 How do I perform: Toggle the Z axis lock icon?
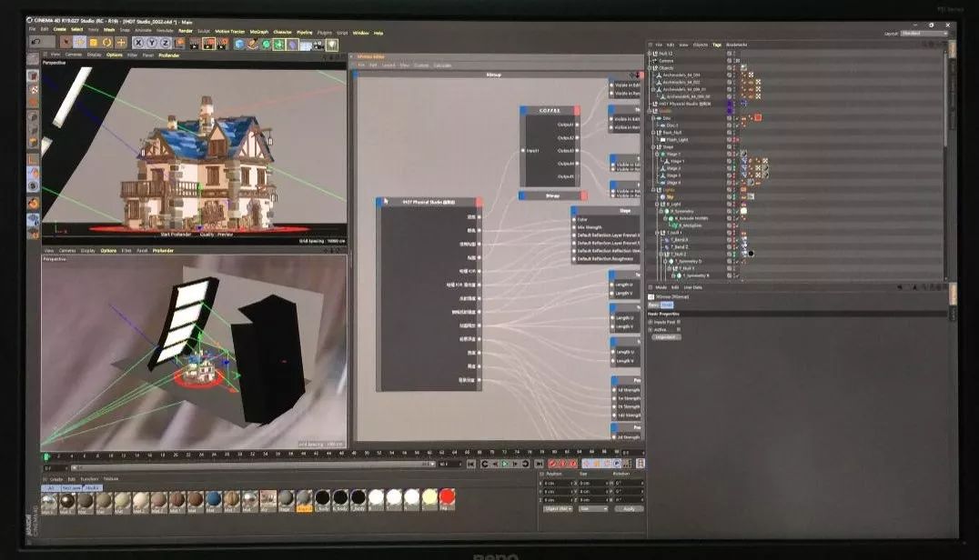click(x=165, y=42)
